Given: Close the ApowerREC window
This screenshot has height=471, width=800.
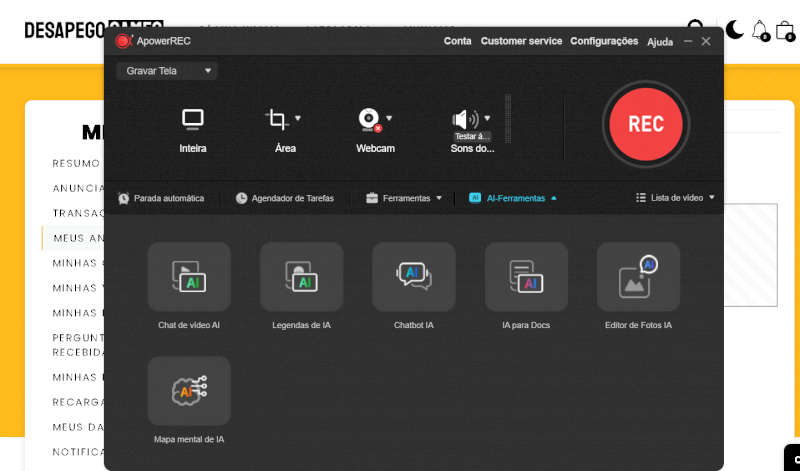Looking at the screenshot, I should (x=706, y=41).
